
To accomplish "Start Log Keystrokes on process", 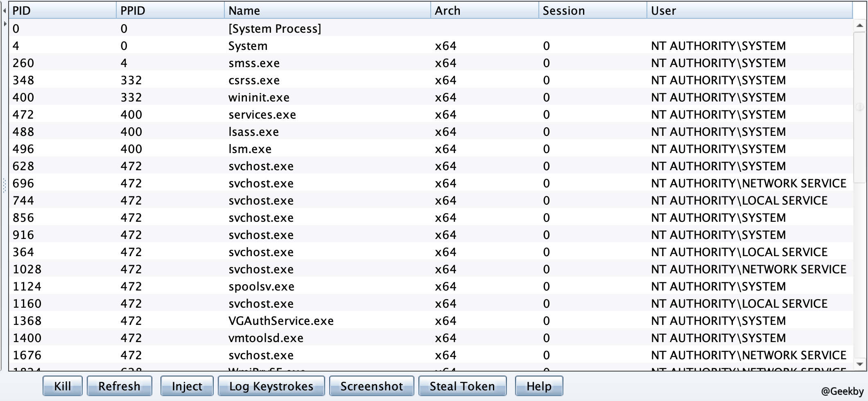I will click(x=271, y=386).
